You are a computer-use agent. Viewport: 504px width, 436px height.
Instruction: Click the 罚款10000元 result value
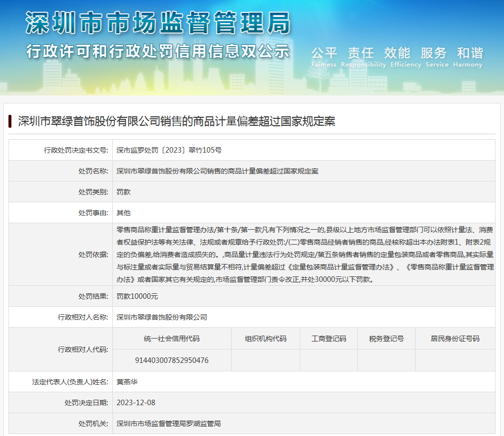click(137, 296)
